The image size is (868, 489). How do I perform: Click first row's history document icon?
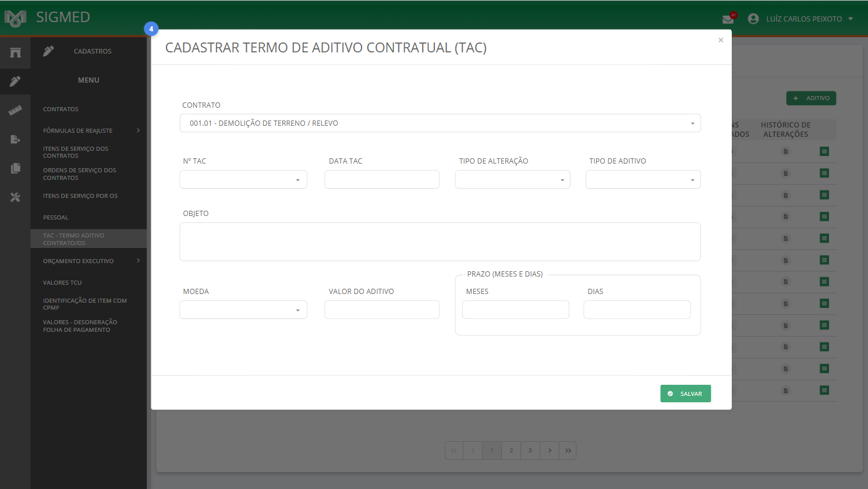pos(786,151)
